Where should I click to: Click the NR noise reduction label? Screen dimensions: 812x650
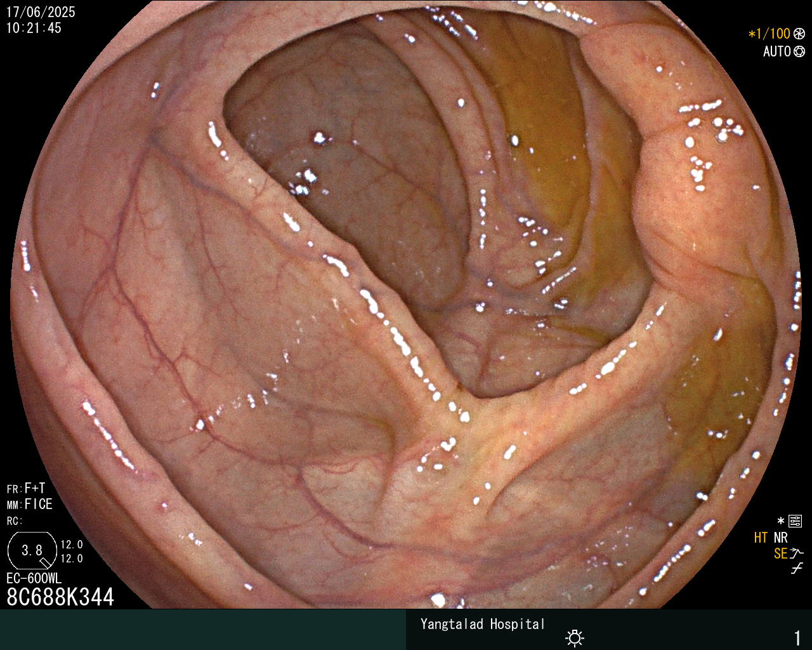(780, 538)
